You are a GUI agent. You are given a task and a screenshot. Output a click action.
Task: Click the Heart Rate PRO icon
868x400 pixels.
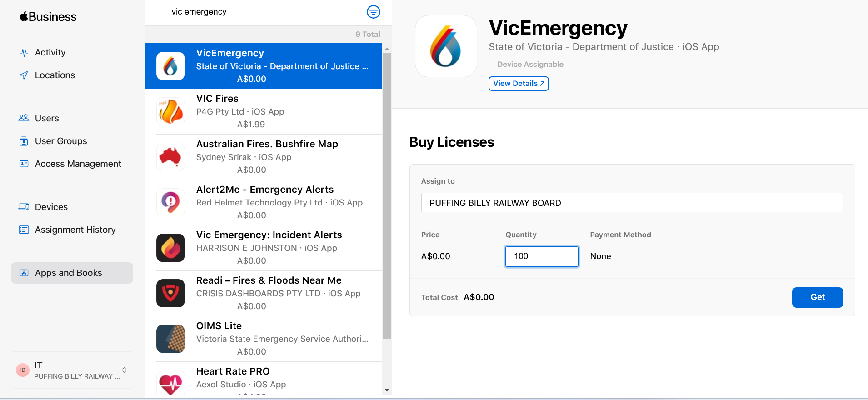coord(170,383)
